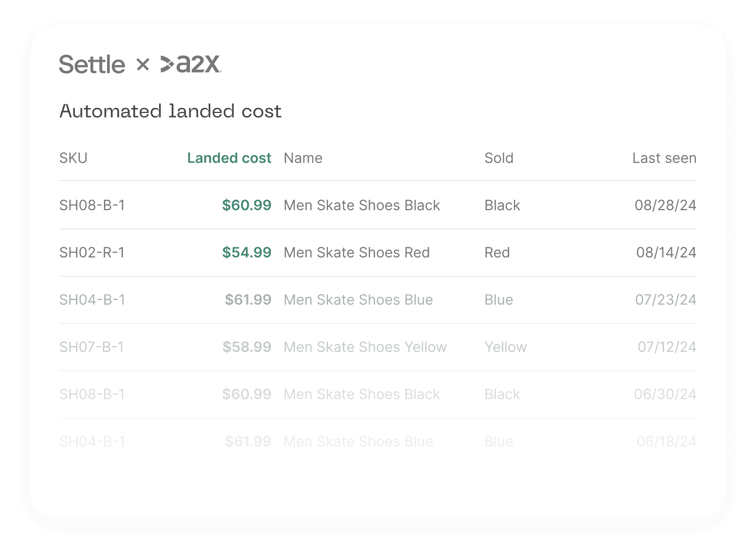Open SKU SH07-B-1
The width and height of the screenshot is (756, 554).
92,347
